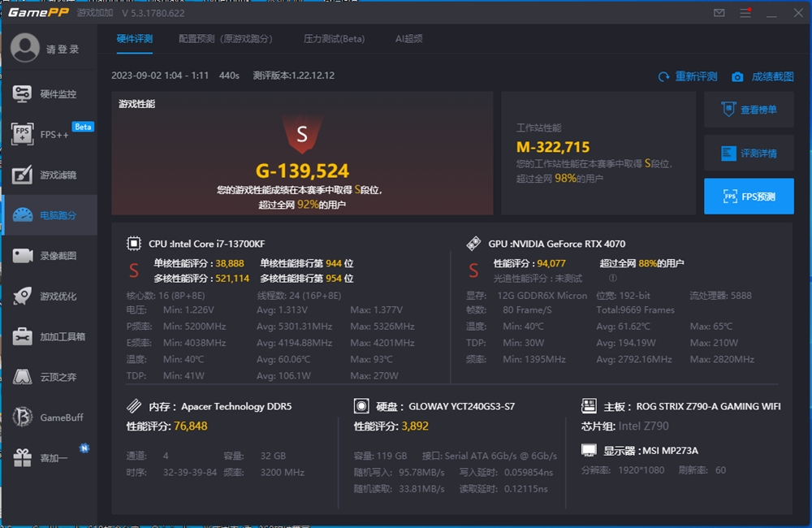Open the 硬件监控 hardware monitor icon

(22, 93)
